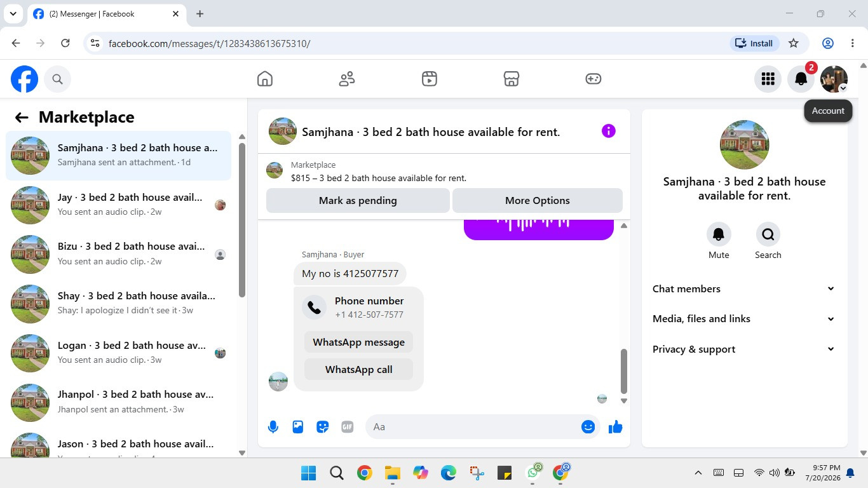Mark the listing as pending
Viewport: 868px width, 488px height.
[358, 200]
